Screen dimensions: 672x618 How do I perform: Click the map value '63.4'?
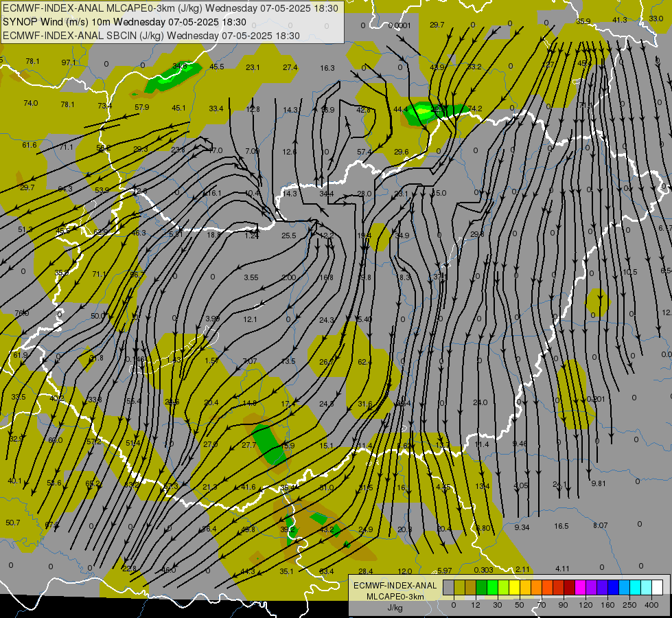tap(327, 571)
